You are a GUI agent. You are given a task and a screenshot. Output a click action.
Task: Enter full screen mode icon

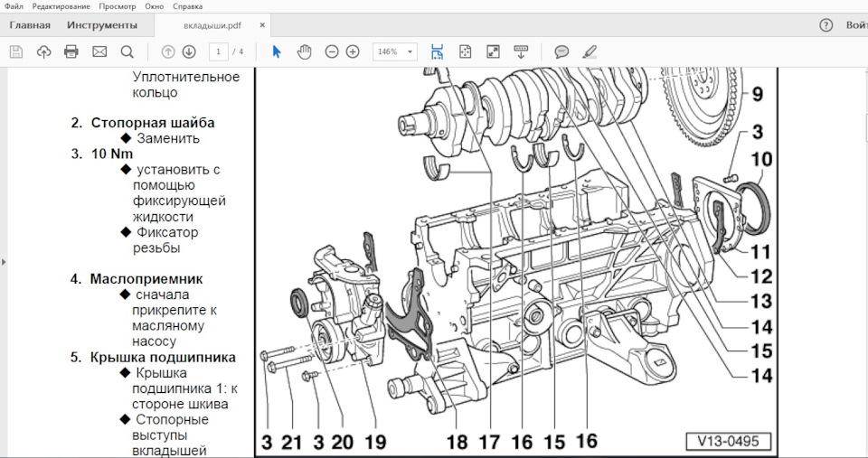click(493, 52)
